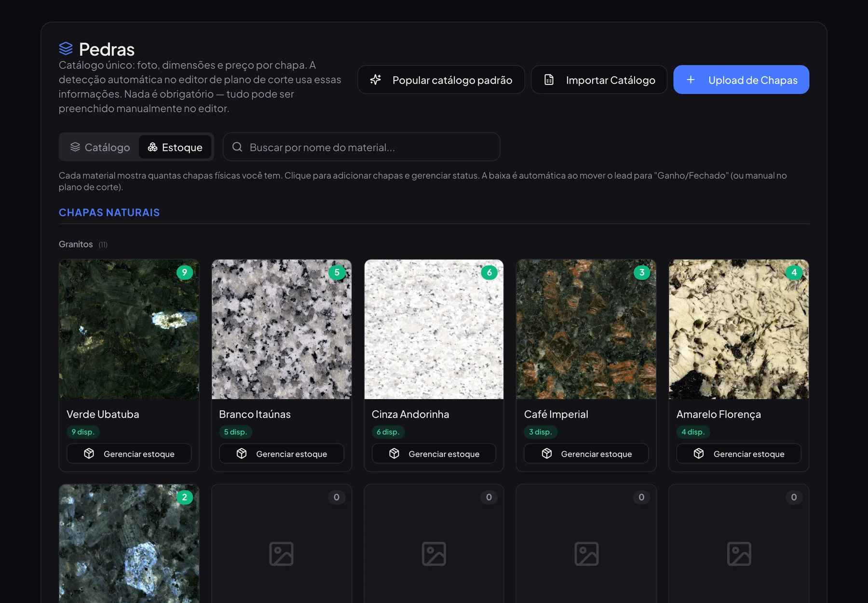Click the box icon under Café Imperial
Screen dimensions: 868x603
[546, 454]
